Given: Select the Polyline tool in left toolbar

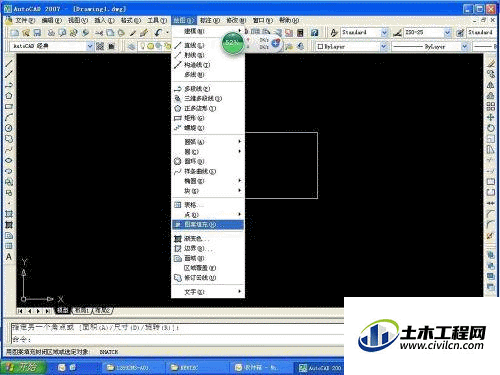Looking at the screenshot, I should [9, 85].
